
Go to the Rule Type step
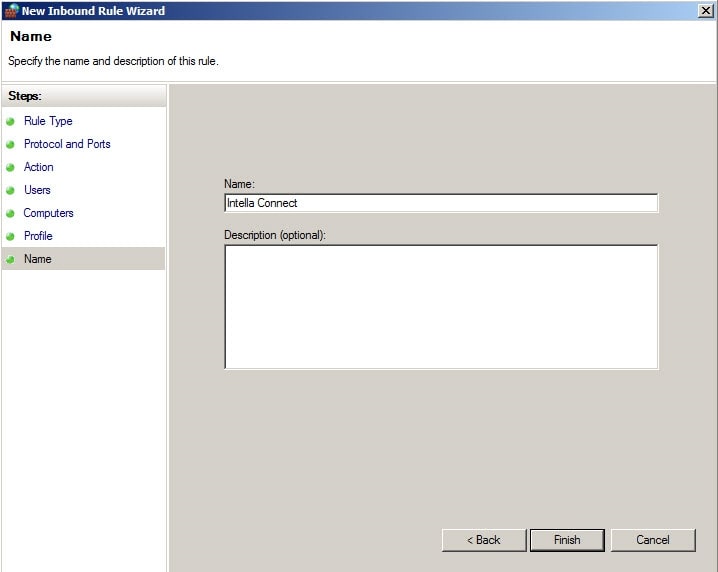tap(48, 121)
